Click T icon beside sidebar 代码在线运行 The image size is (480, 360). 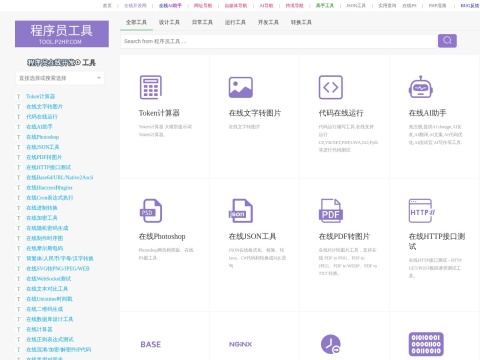pos(19,117)
